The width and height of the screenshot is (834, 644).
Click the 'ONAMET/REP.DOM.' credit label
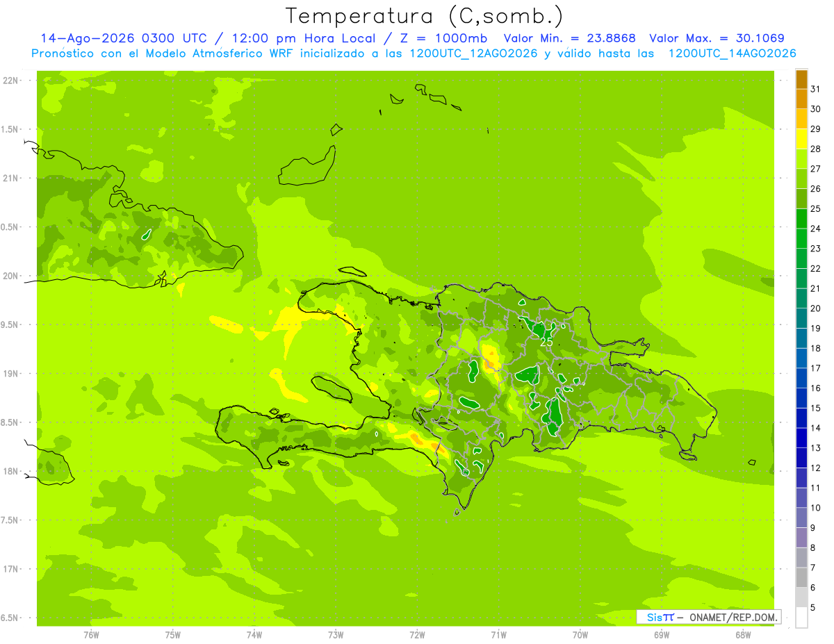[x=733, y=617]
